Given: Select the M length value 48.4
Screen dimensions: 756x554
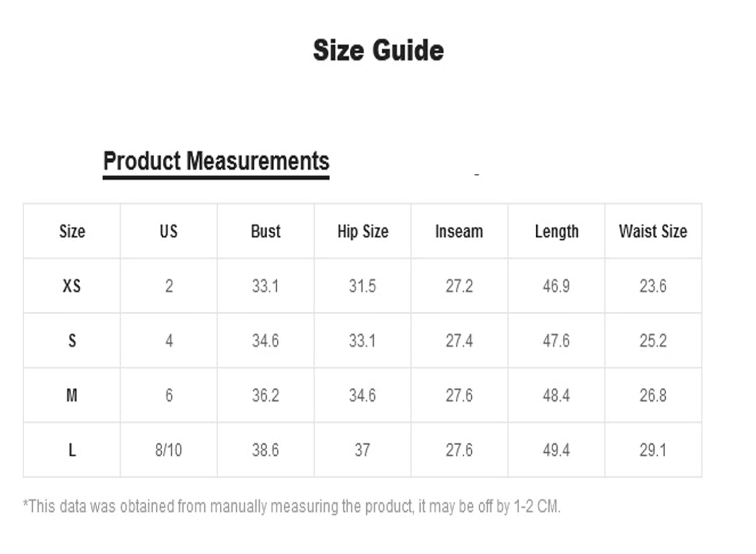Looking at the screenshot, I should [x=556, y=395].
